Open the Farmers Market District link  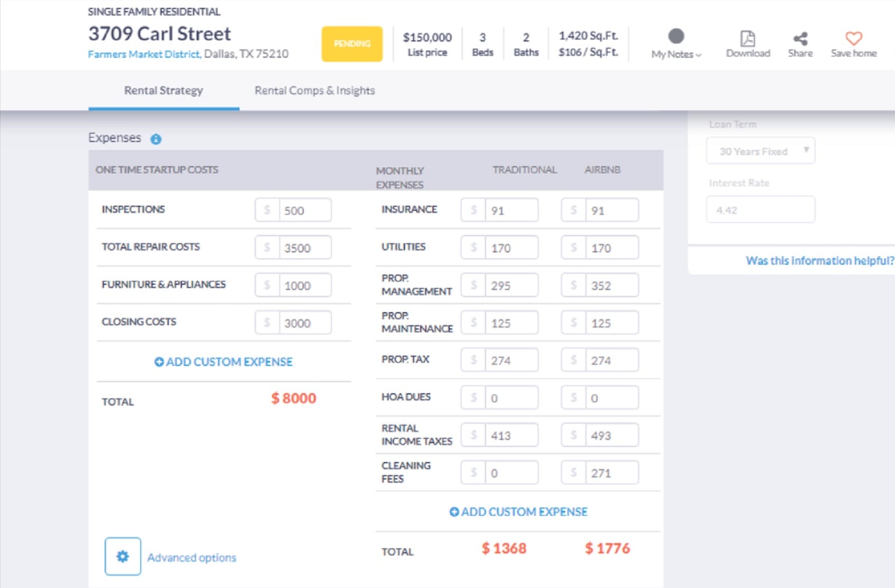click(143, 54)
